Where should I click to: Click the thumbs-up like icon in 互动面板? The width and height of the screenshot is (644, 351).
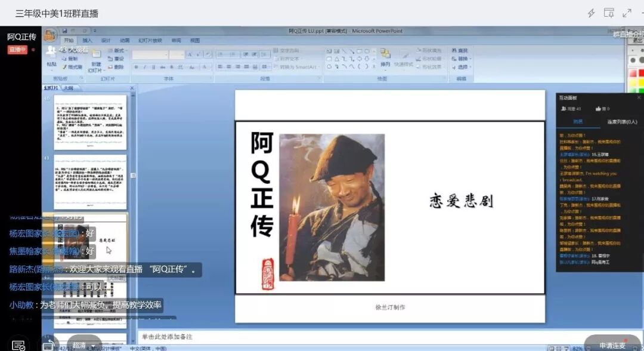pyautogui.click(x=599, y=109)
